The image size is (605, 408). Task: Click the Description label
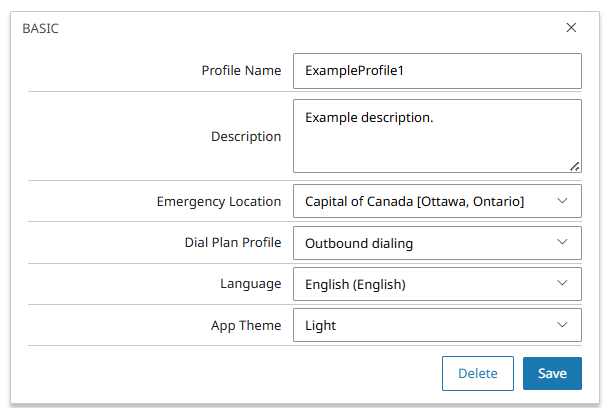point(246,137)
